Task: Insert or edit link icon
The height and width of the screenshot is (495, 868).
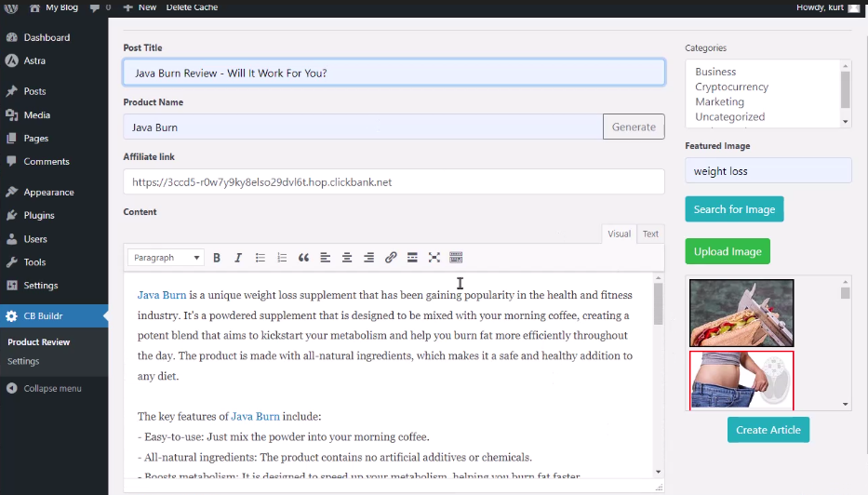Action: click(x=390, y=258)
